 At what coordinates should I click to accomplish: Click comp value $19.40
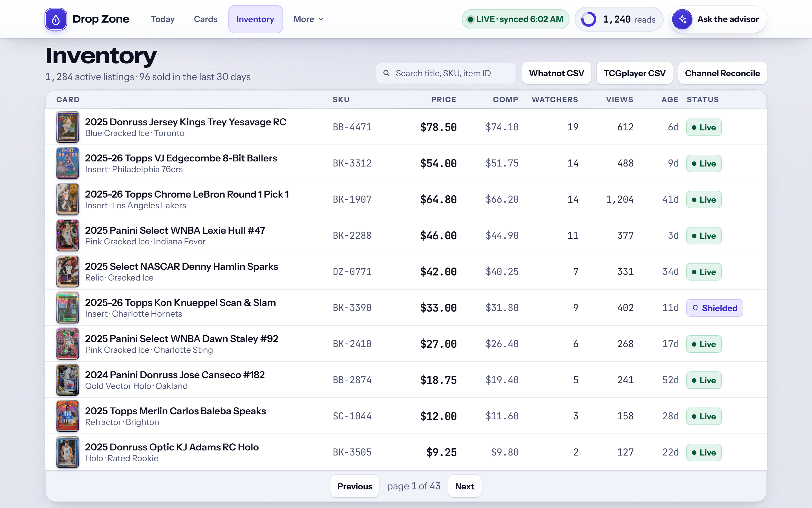click(502, 380)
